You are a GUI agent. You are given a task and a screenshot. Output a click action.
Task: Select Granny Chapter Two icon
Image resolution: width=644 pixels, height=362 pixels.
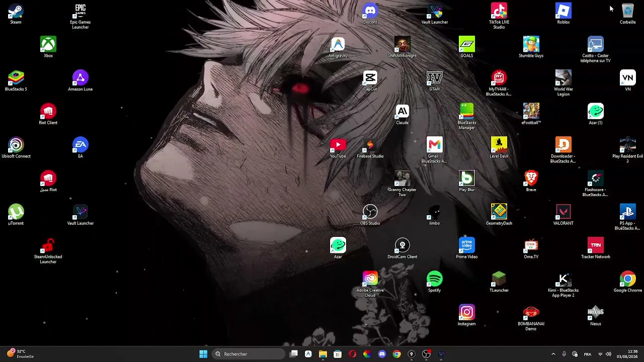tap(403, 184)
